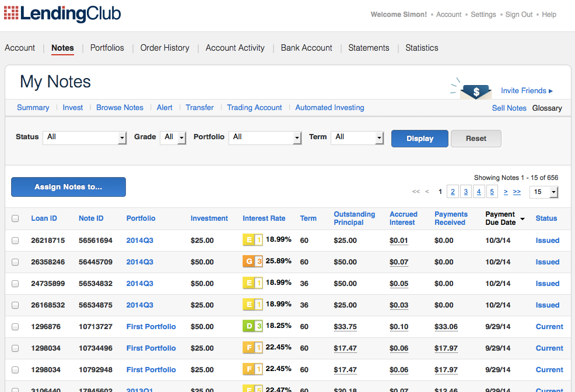Check the box for loan 26218715
This screenshot has width=575, height=392.
click(x=15, y=241)
